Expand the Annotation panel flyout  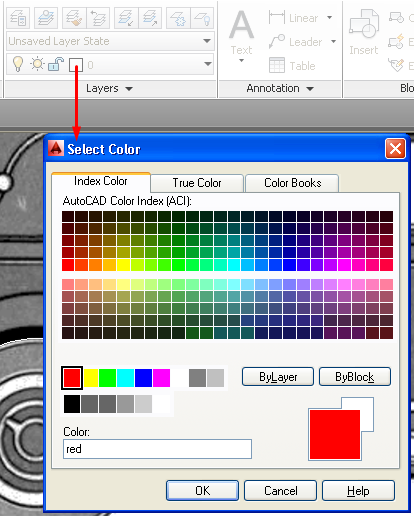click(x=280, y=88)
